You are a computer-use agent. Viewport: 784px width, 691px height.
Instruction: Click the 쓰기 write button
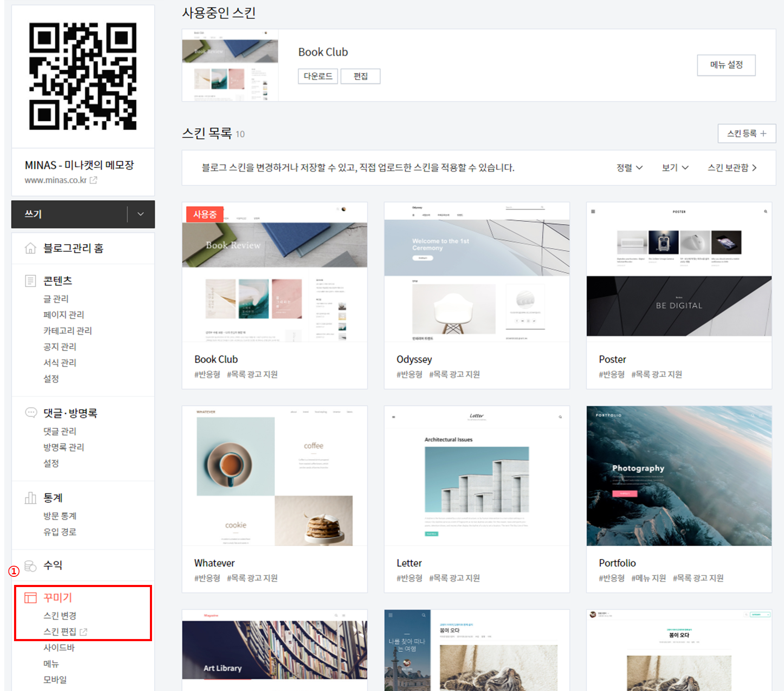(69, 214)
